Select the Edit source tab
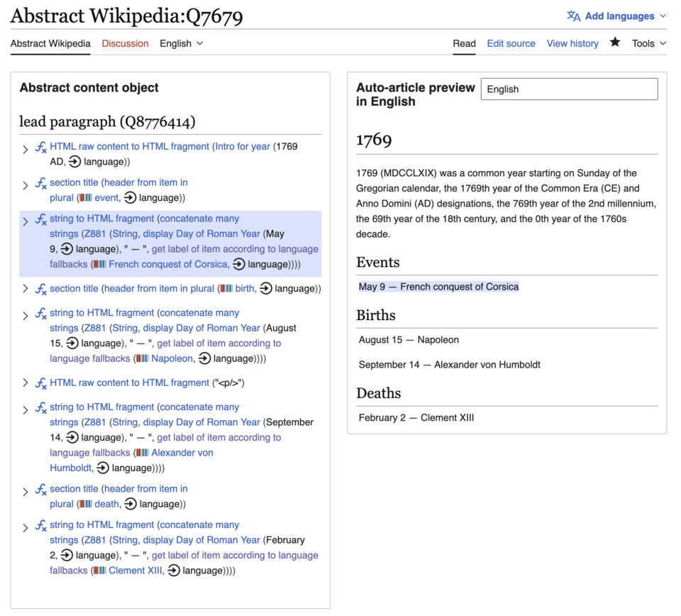 coord(511,43)
